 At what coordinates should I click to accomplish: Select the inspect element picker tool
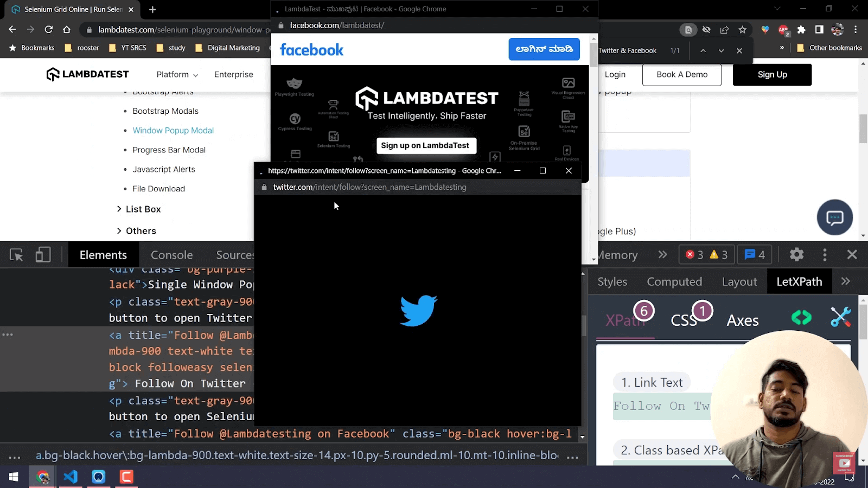coord(15,254)
